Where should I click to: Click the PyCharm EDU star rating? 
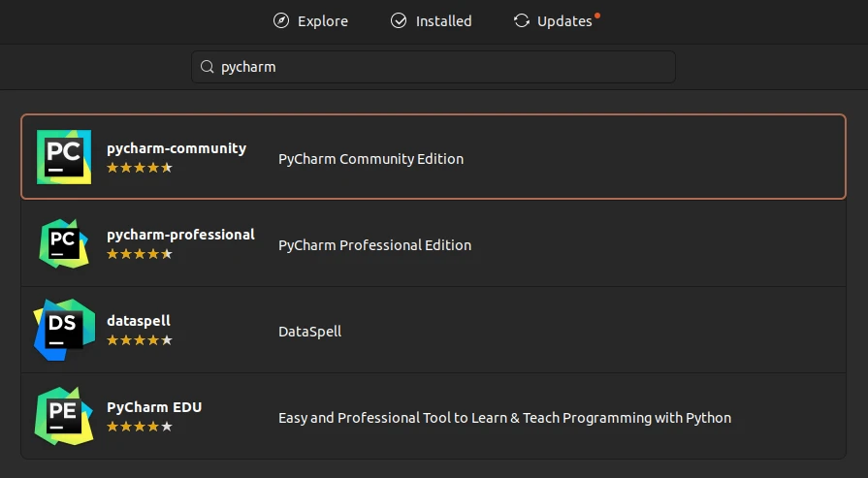[140, 427]
